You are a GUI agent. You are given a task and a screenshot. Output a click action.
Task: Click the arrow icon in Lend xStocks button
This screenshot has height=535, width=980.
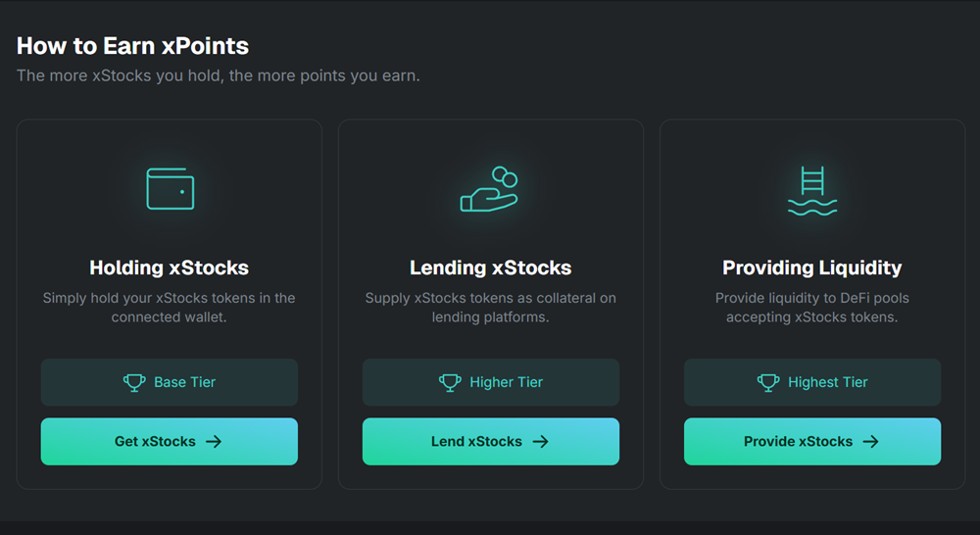pyautogui.click(x=540, y=441)
